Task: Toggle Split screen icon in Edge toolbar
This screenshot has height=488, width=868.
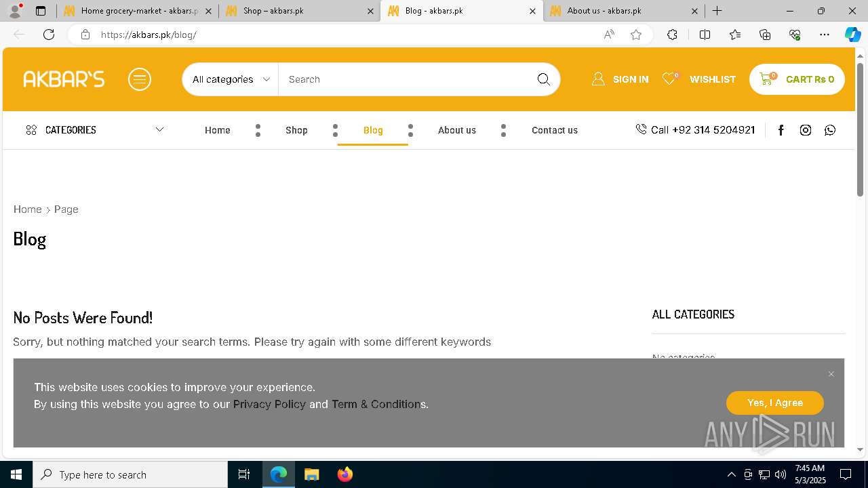Action: pos(705,35)
